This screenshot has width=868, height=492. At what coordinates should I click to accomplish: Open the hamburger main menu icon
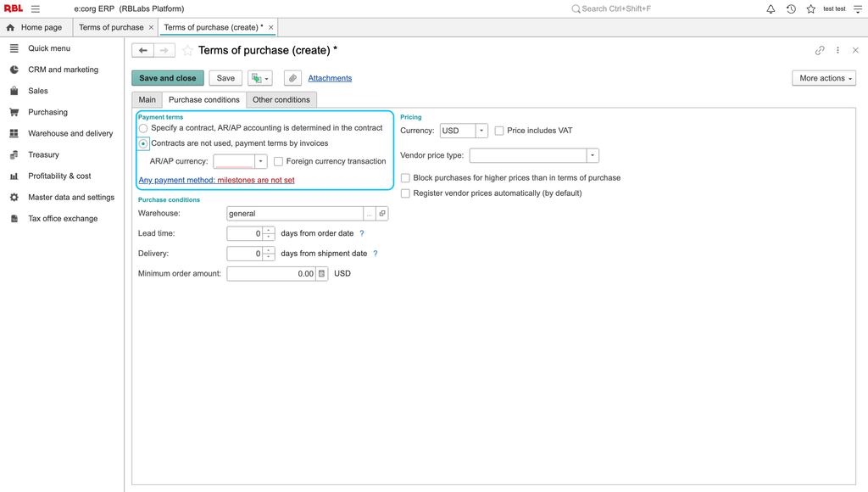(36, 8)
